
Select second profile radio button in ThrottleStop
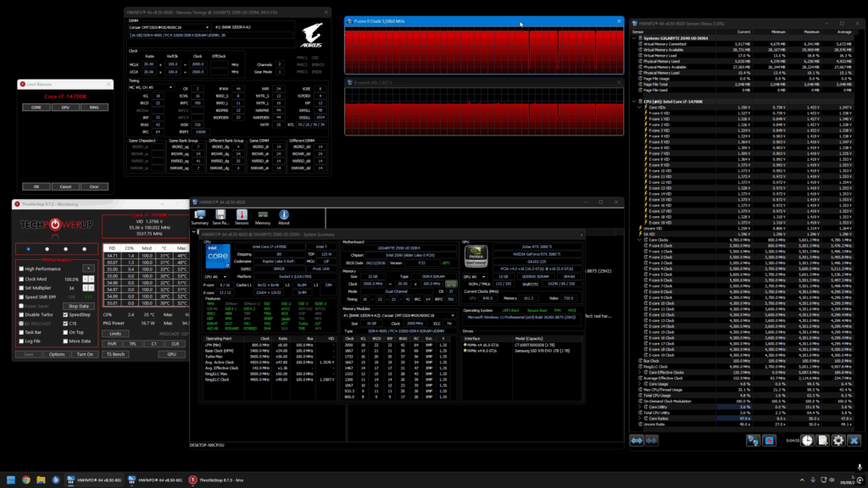pyautogui.click(x=47, y=249)
